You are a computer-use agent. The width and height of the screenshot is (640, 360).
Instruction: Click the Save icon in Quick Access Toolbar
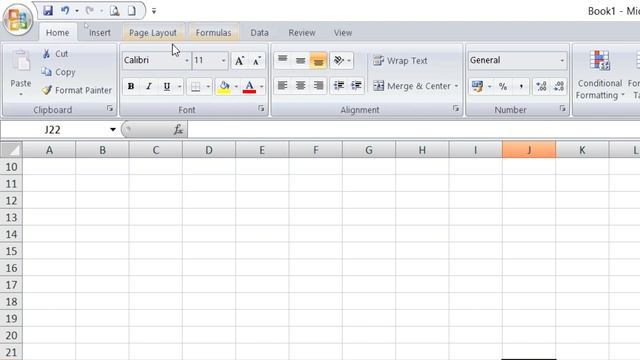[48, 11]
